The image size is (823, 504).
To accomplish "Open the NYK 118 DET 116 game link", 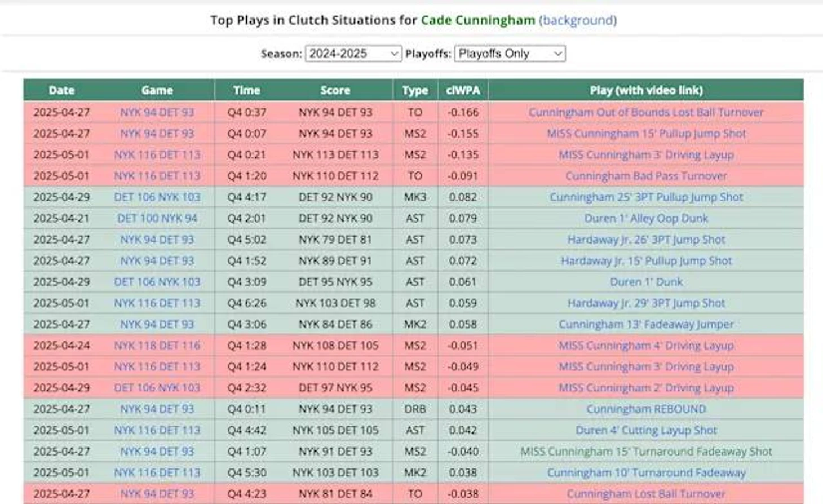I will tap(157, 346).
